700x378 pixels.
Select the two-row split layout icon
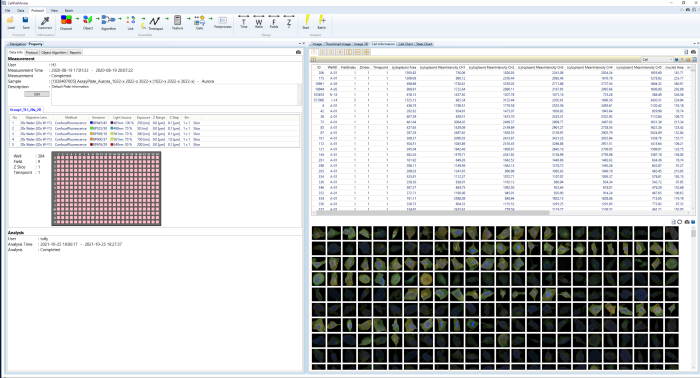358,52
